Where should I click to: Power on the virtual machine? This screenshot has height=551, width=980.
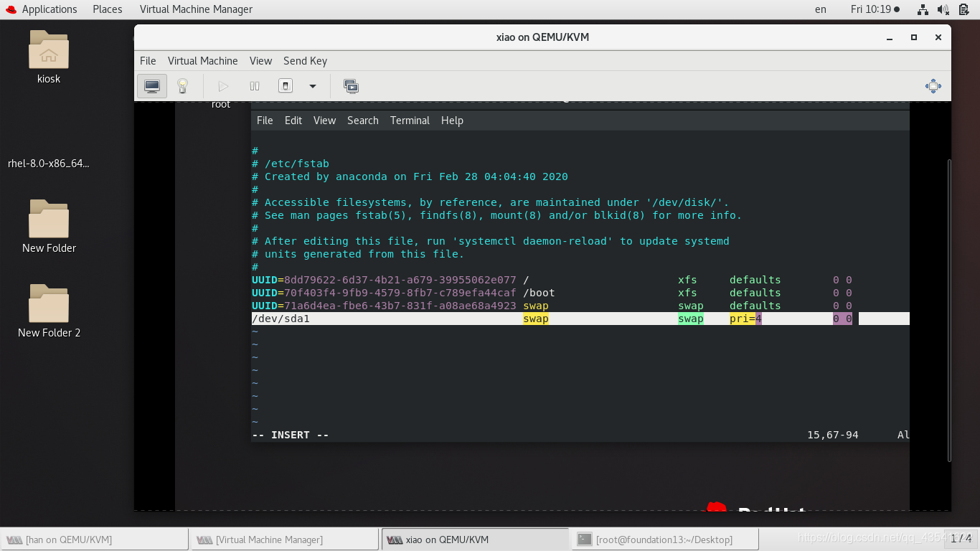(223, 86)
